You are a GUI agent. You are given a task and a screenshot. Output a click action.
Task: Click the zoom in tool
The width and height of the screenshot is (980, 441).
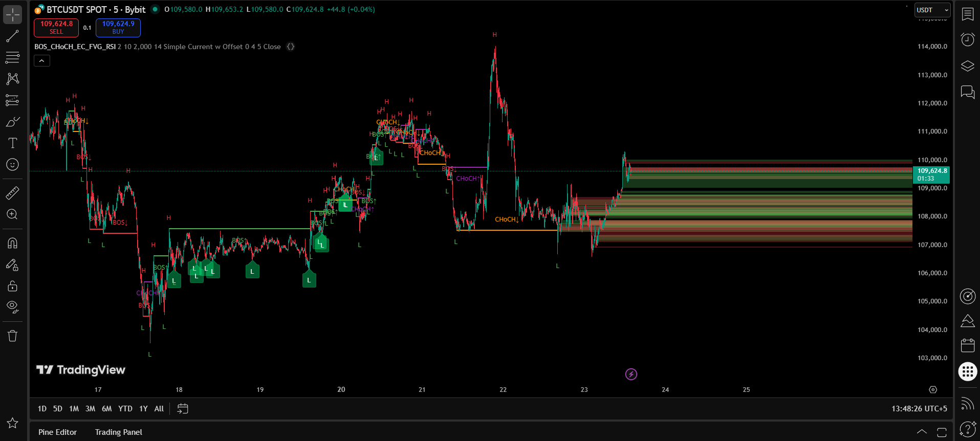coord(12,214)
